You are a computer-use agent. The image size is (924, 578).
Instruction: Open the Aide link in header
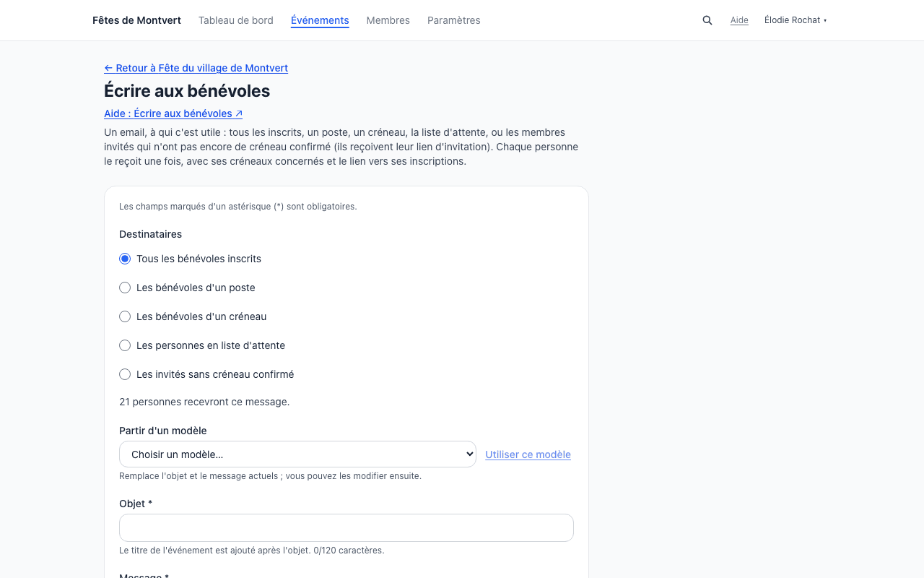click(x=739, y=20)
